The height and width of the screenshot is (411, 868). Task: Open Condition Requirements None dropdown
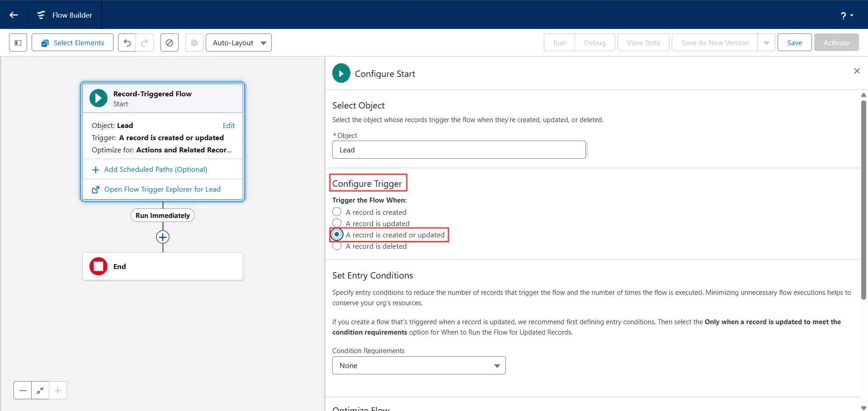click(419, 365)
